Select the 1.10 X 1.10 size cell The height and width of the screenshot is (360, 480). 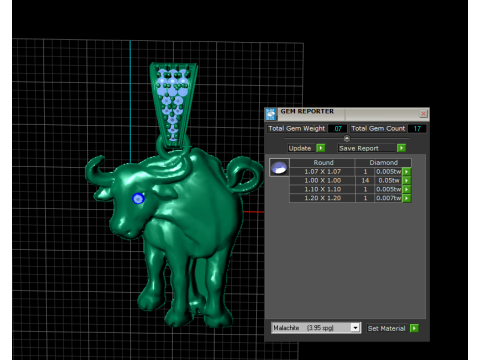point(322,189)
